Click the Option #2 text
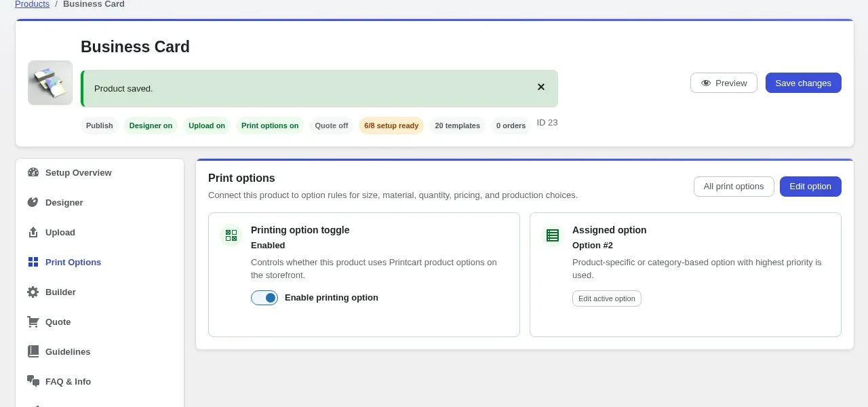 click(593, 246)
